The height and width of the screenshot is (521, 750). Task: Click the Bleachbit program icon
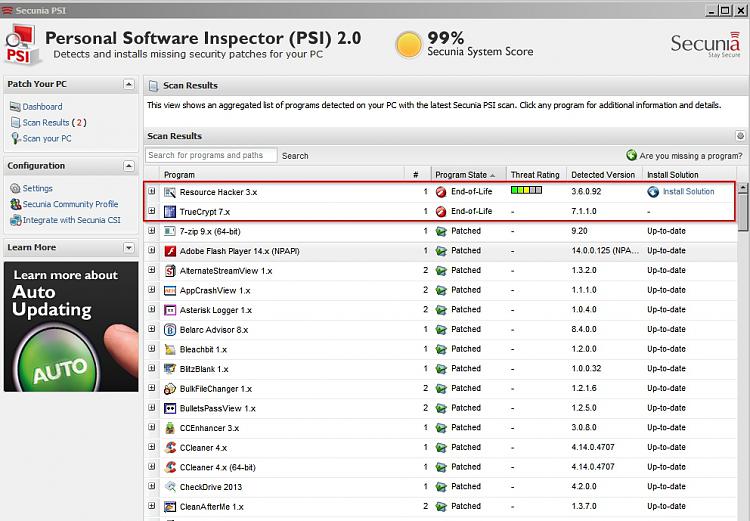(170, 349)
